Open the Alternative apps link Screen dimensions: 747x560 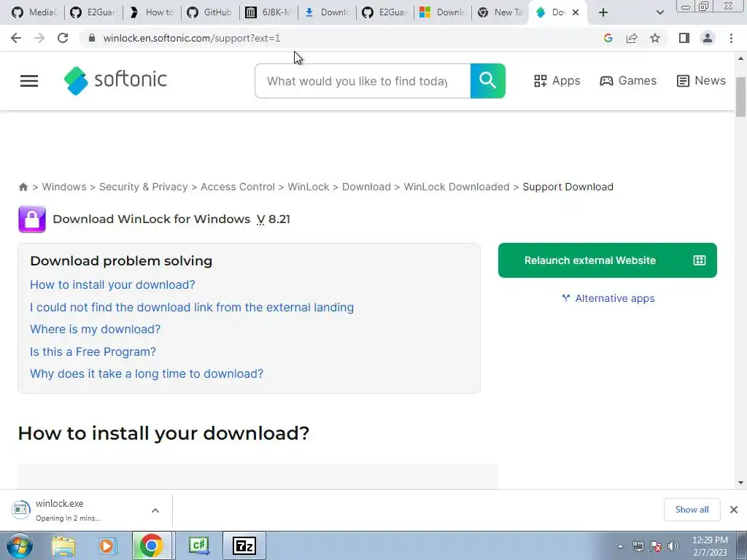[x=608, y=298]
